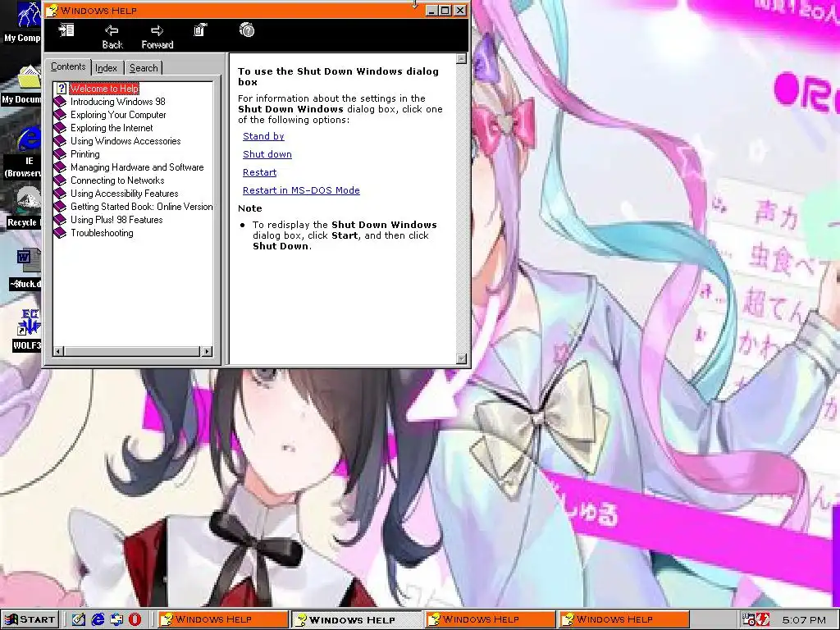Click the red system tray icon beside clock
The height and width of the screenshot is (630, 840).
point(763,620)
